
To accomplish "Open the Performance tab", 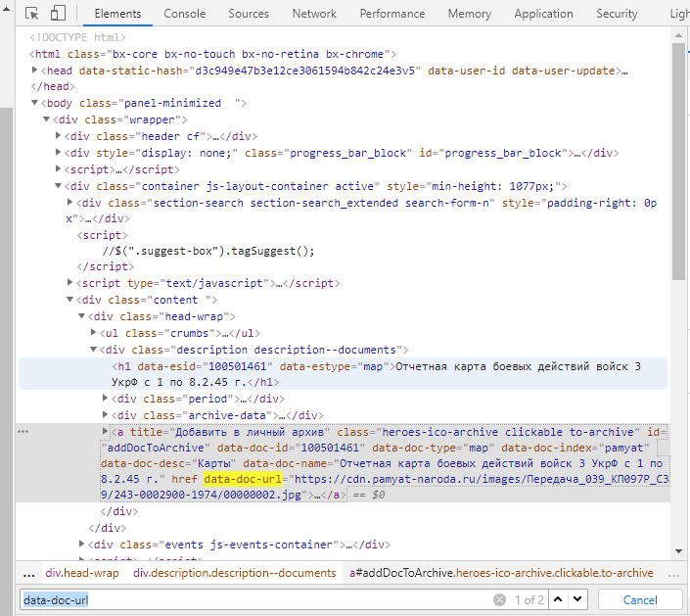I will click(x=392, y=14).
